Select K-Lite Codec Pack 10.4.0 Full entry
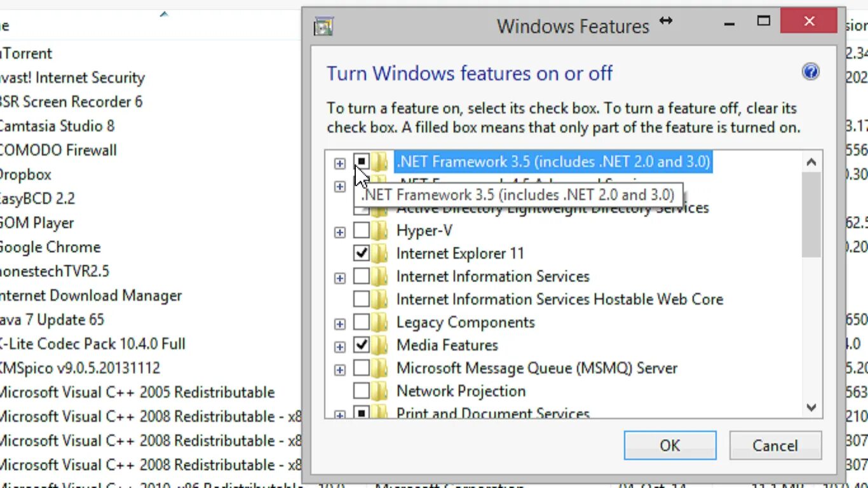 click(93, 344)
